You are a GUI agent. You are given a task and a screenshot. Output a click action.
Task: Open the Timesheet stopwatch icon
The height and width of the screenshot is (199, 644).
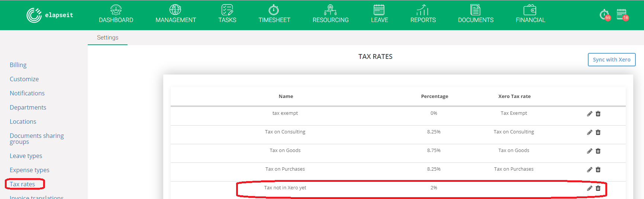[x=274, y=10]
